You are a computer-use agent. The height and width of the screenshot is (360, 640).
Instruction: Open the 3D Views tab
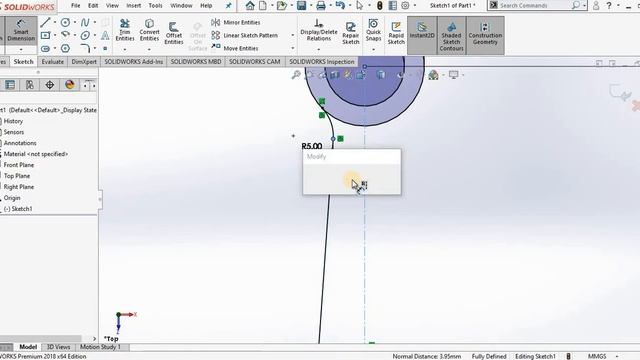tap(58, 347)
